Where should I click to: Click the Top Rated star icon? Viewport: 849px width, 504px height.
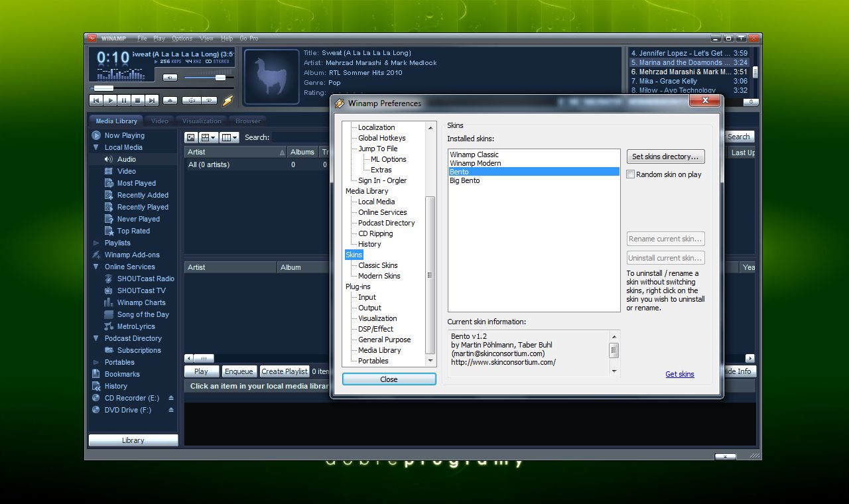tap(109, 231)
